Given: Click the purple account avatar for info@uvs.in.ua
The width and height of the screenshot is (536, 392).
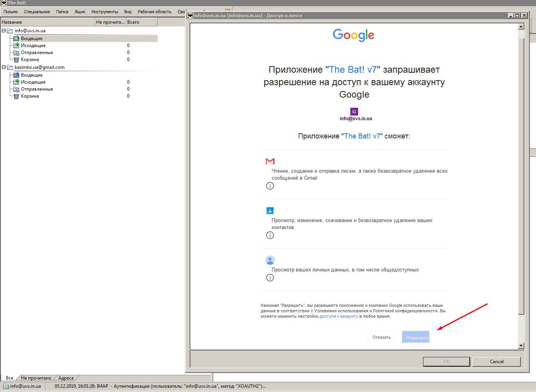Looking at the screenshot, I should pos(354,112).
